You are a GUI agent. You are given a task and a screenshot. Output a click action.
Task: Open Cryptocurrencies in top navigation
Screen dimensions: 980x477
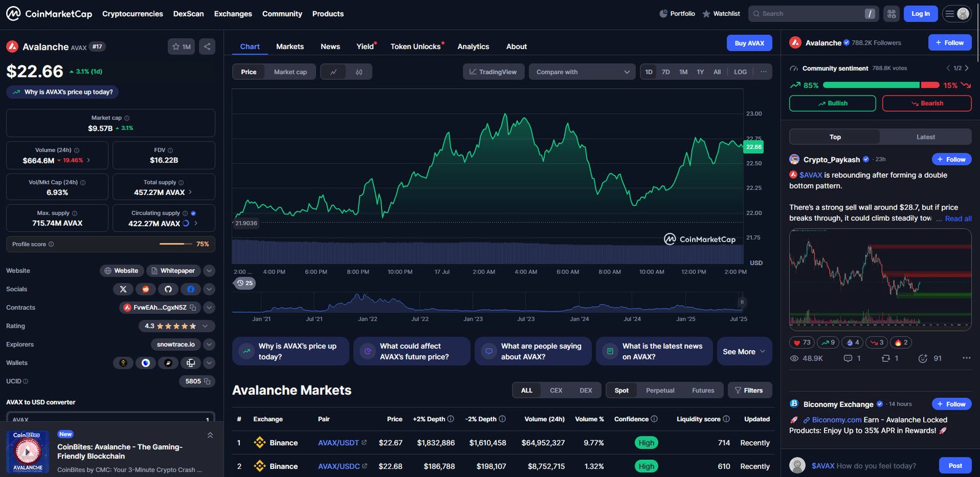[x=133, y=13]
